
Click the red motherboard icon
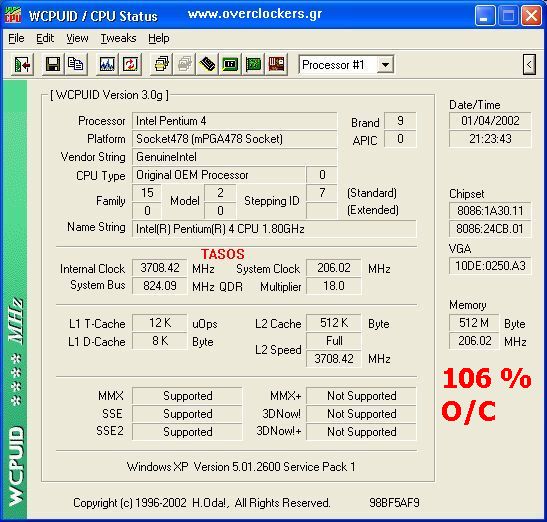(x=276, y=65)
